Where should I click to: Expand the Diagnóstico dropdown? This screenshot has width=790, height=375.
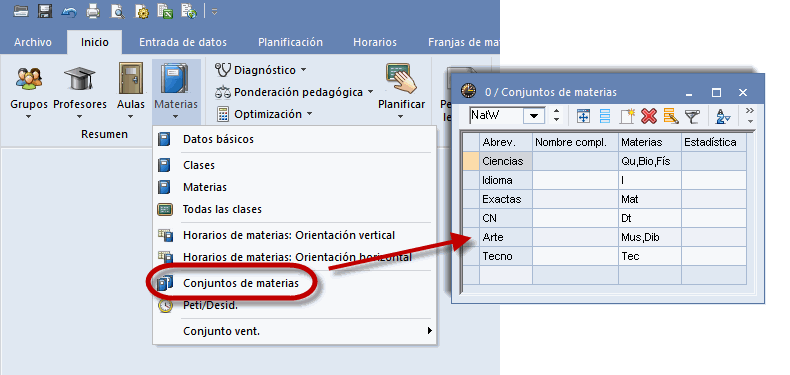coord(260,70)
